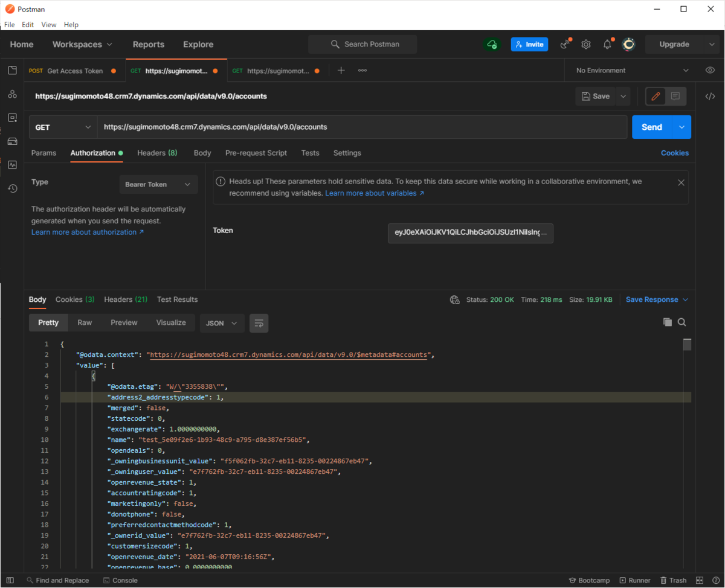
Task: Open the JSON format dropdown
Action: click(222, 323)
